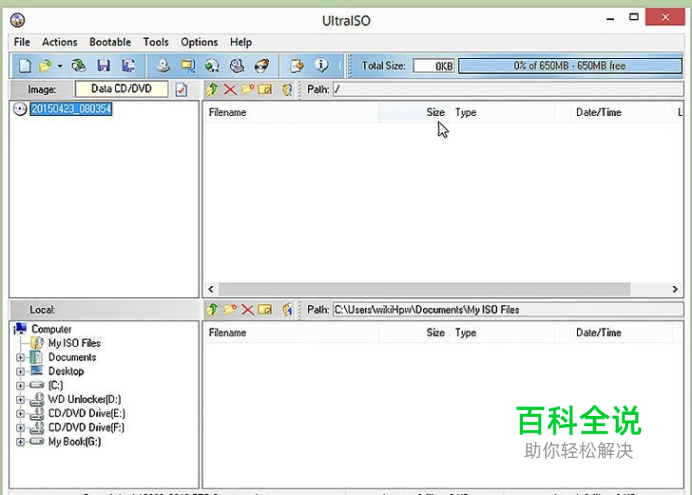
Task: Click New Folder icon in Local toolbar
Action: [230, 309]
